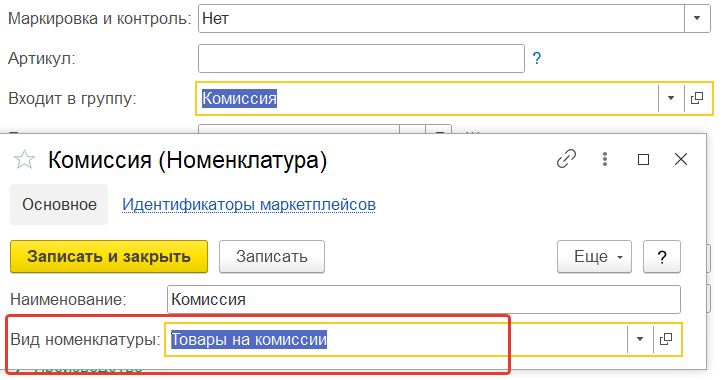Click into the Артикул input field
Screen dimensions: 728x380
pos(361,59)
